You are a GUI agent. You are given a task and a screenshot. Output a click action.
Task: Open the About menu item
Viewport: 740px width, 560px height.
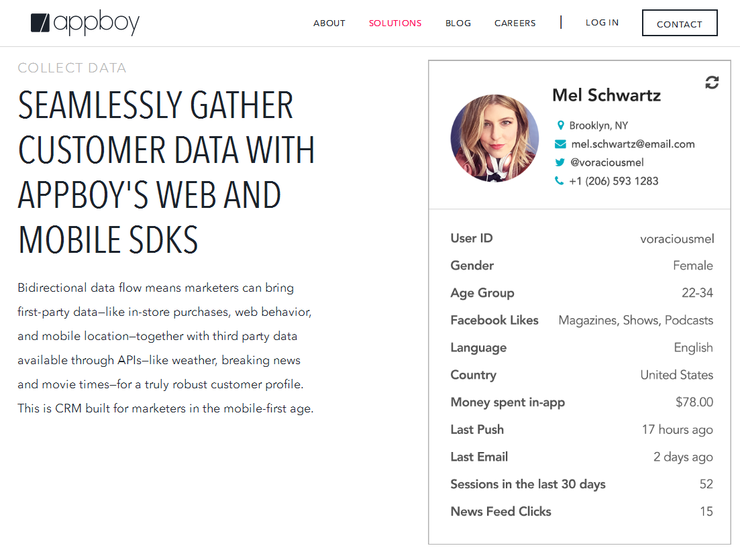329,23
